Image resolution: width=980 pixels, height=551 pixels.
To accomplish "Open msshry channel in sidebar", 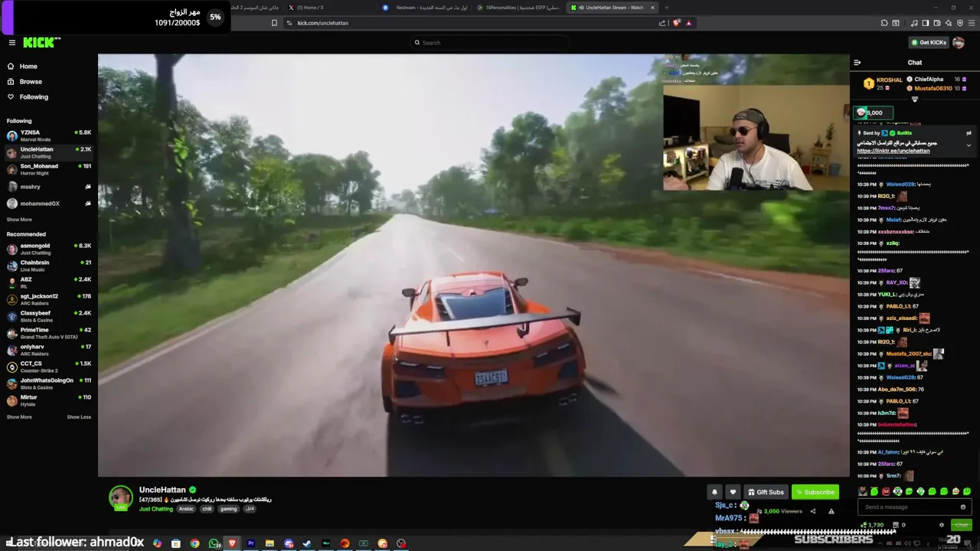I will [49, 187].
